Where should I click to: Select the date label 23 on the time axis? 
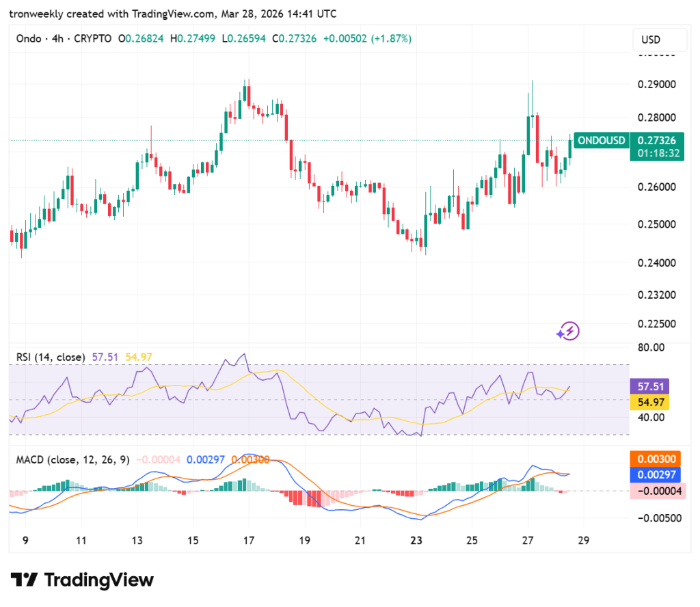click(416, 540)
